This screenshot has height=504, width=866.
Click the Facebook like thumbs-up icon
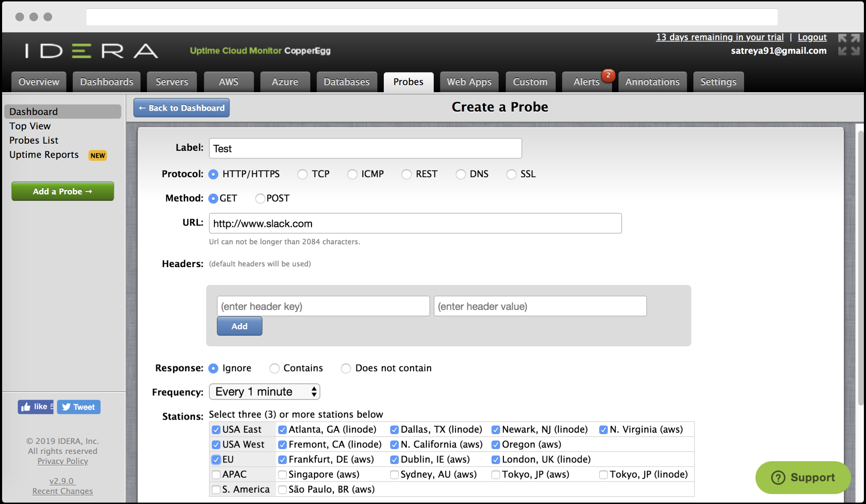(x=26, y=407)
